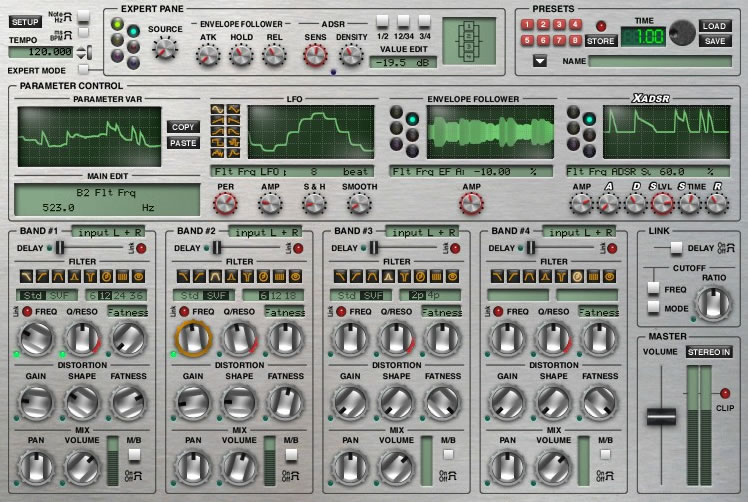Screen dimensions: 748x502
Task: Enable the Link Delay switch
Action: pos(676,248)
